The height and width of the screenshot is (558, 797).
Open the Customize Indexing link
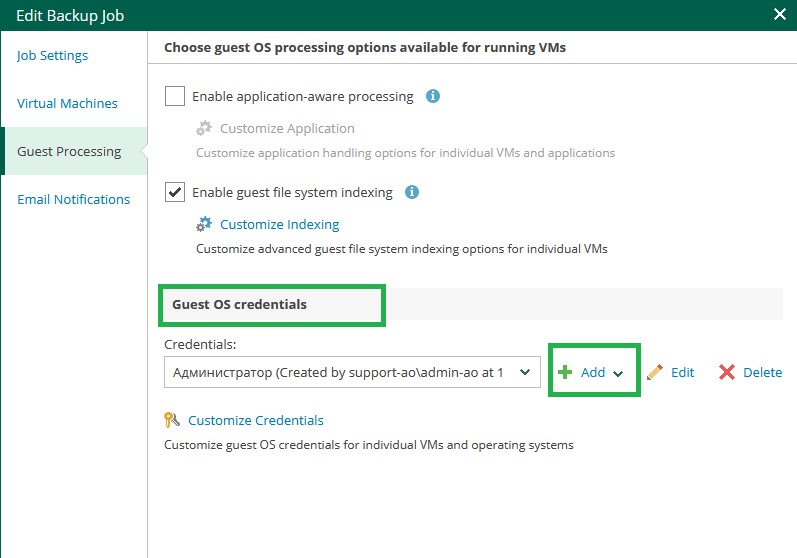point(280,224)
